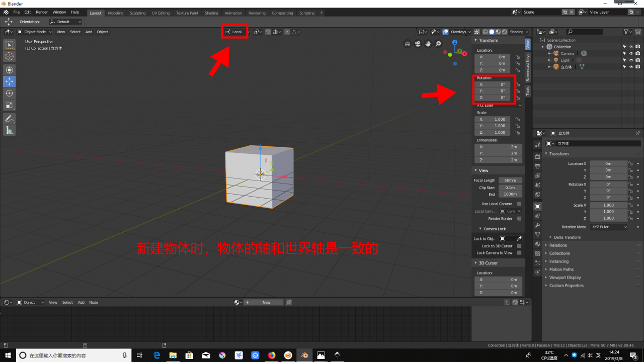Screen dimensions: 644x362
Task: Open the Render properties tab
Action: point(537,156)
